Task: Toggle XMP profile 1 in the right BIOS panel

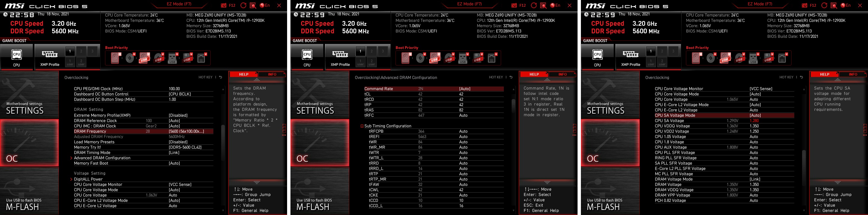Action: (651, 51)
